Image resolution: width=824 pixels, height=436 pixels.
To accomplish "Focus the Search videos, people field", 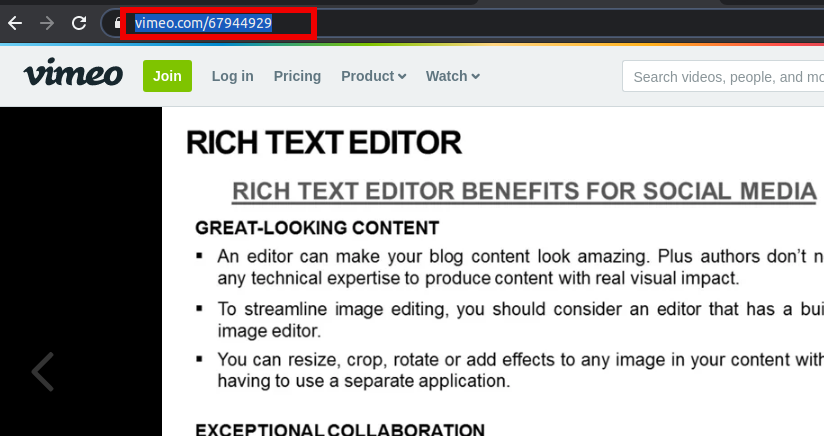I will [x=723, y=76].
